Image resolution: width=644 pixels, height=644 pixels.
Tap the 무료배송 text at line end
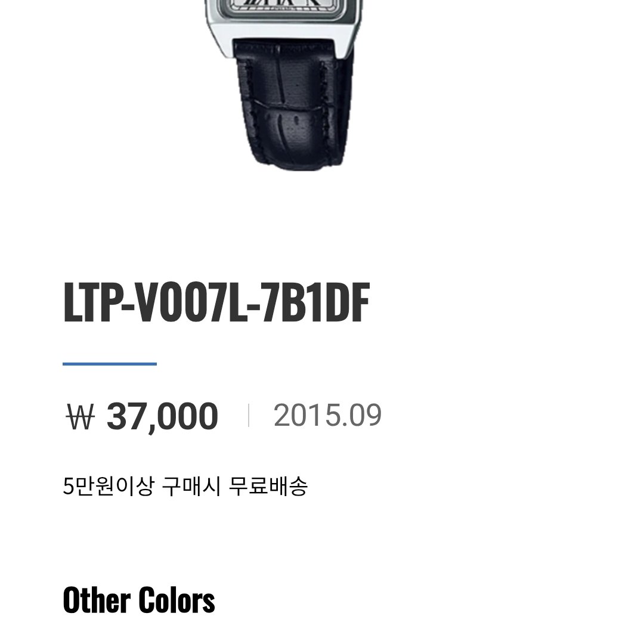click(x=268, y=486)
